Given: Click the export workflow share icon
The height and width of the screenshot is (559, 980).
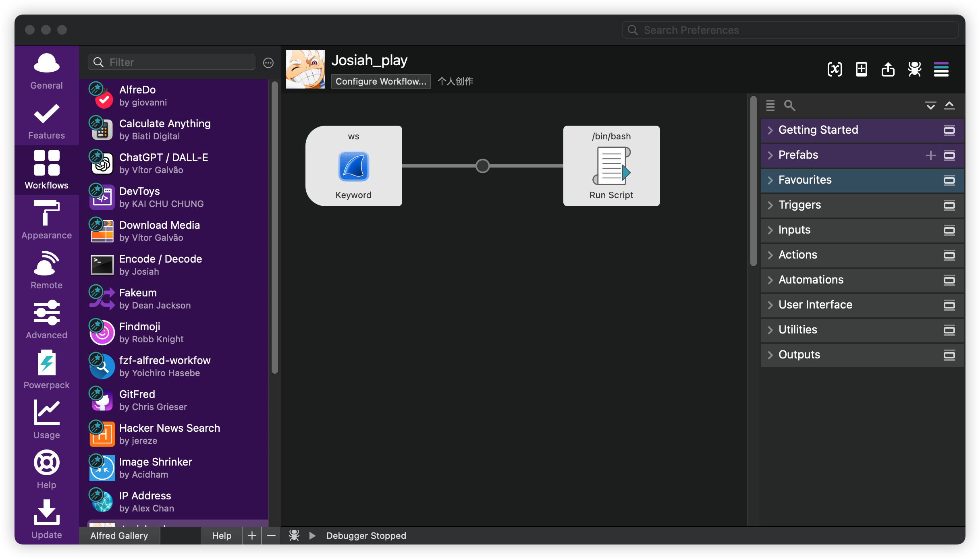Looking at the screenshot, I should (888, 69).
